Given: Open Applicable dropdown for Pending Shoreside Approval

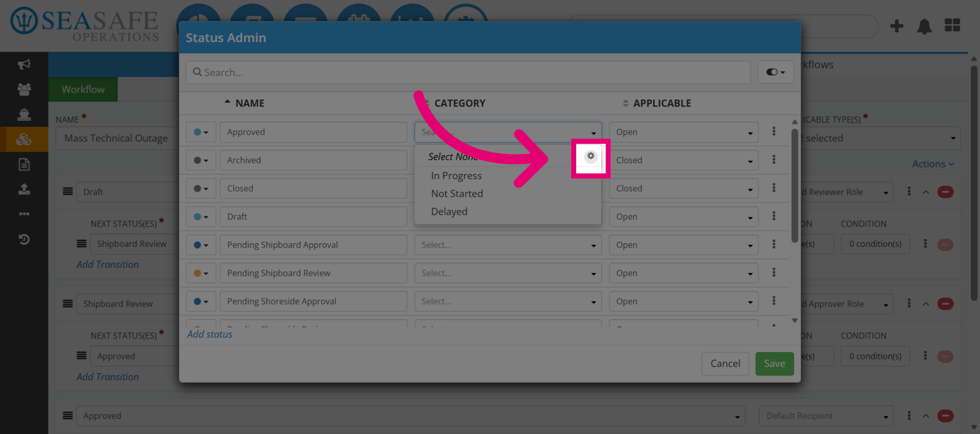Looking at the screenshot, I should tap(683, 301).
